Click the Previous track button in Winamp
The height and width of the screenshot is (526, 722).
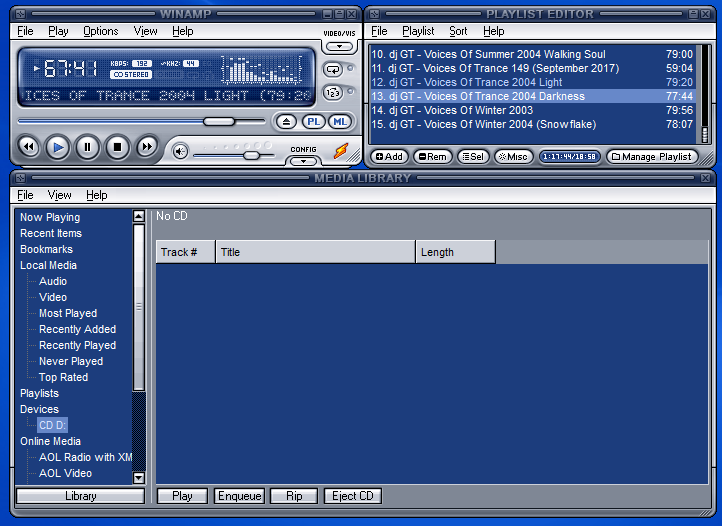[29, 147]
